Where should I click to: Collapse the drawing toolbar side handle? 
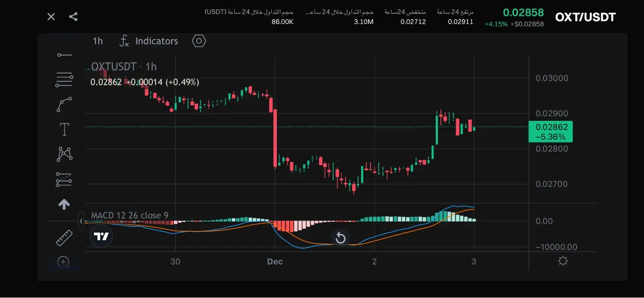coord(81,221)
